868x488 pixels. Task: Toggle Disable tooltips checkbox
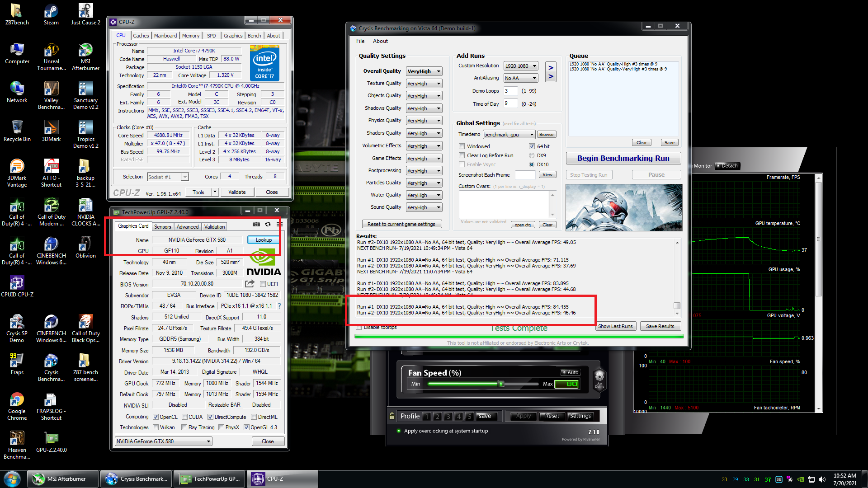click(x=359, y=327)
